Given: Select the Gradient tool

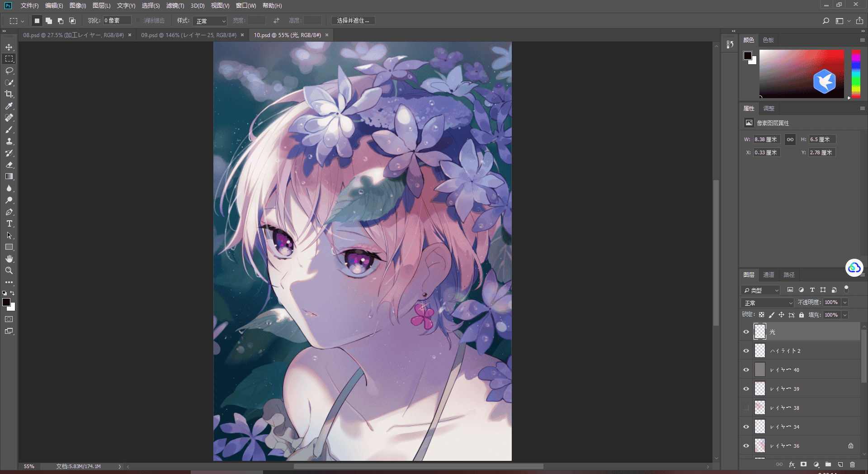Looking at the screenshot, I should 9,176.
